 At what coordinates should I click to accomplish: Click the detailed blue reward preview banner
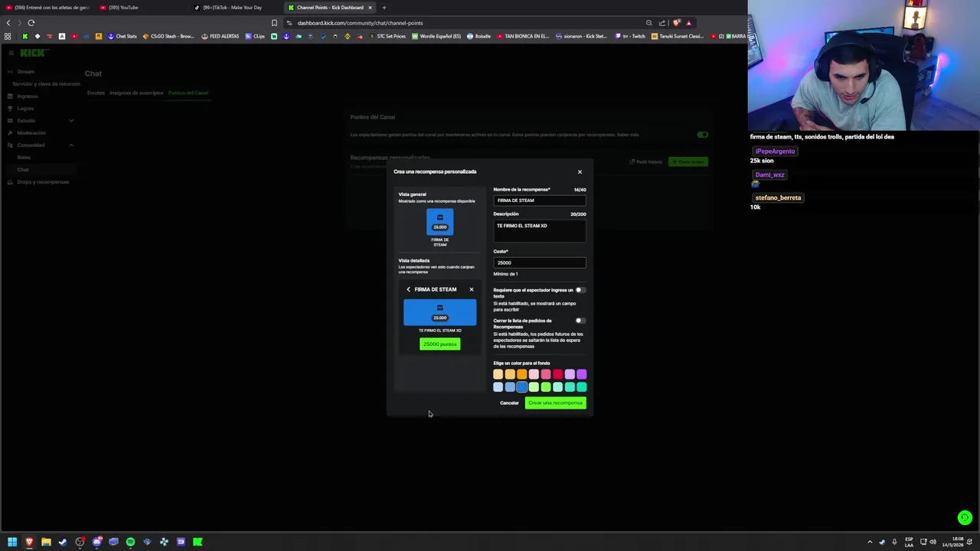439,312
